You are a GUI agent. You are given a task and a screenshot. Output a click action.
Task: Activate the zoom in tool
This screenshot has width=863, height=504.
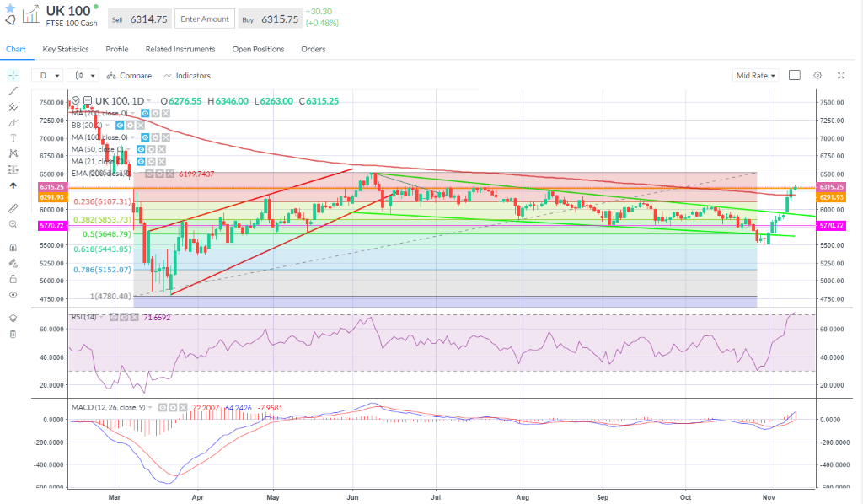[13, 224]
